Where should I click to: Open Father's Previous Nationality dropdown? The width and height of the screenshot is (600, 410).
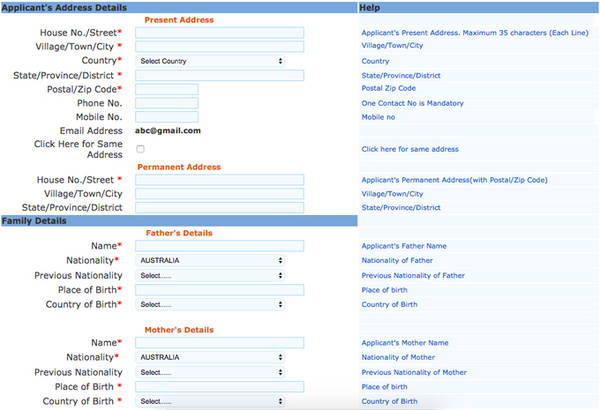210,275
